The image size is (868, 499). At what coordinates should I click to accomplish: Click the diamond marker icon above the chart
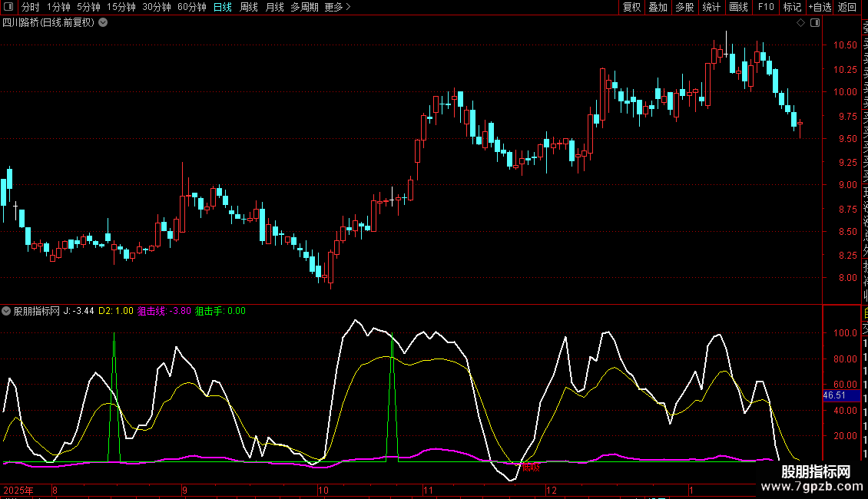point(800,23)
